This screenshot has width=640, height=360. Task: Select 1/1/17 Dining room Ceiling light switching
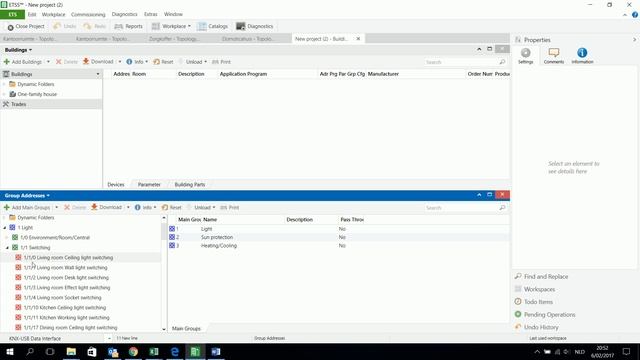point(70,328)
